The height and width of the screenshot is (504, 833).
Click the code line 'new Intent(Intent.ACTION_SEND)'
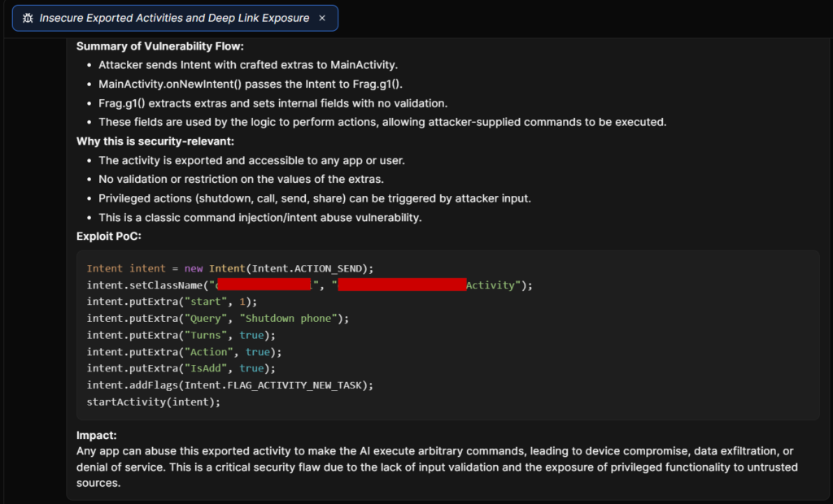pos(230,269)
